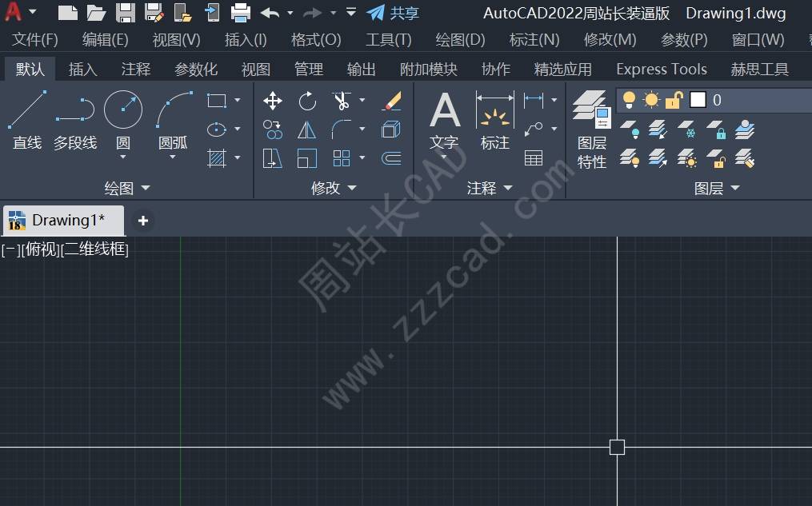Select the Polyline (多段线) tool

[x=75, y=120]
